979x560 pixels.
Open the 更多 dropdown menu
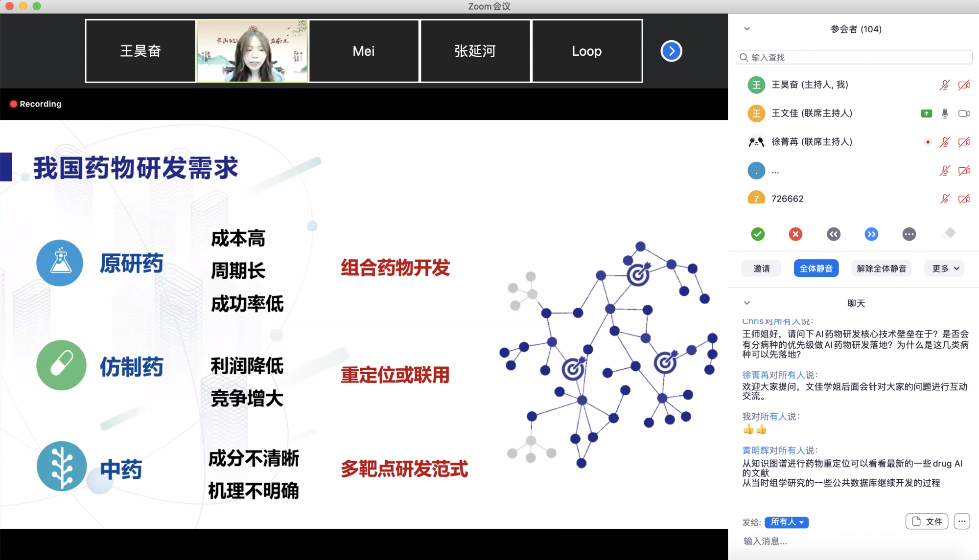(945, 269)
